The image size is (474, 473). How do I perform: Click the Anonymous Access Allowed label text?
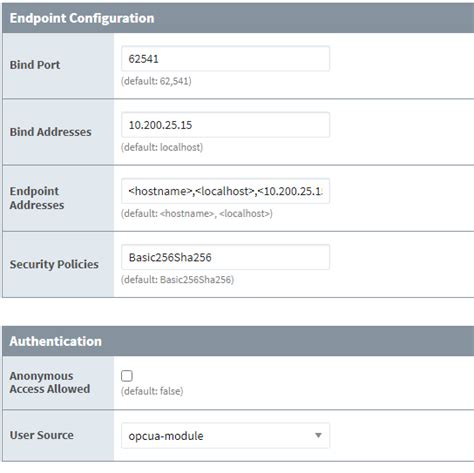(x=50, y=382)
